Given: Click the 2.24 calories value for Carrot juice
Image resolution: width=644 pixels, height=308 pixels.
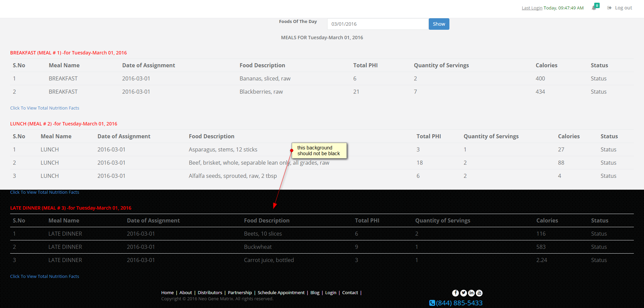Looking at the screenshot, I should pyautogui.click(x=541, y=260).
